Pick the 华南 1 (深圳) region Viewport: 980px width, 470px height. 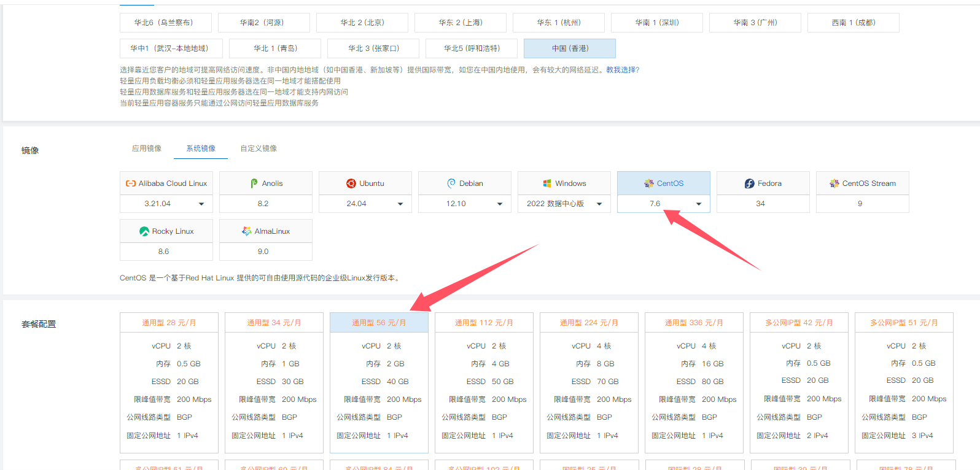[657, 23]
